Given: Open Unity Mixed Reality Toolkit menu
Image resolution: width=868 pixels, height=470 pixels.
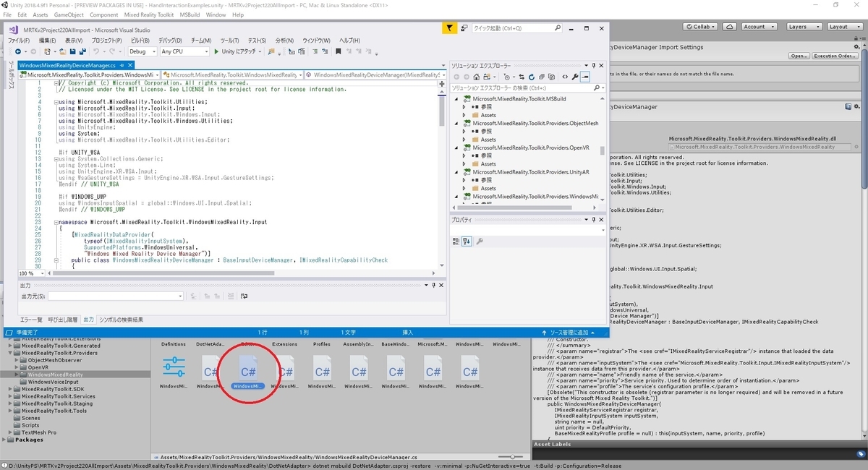Looking at the screenshot, I should [149, 14].
